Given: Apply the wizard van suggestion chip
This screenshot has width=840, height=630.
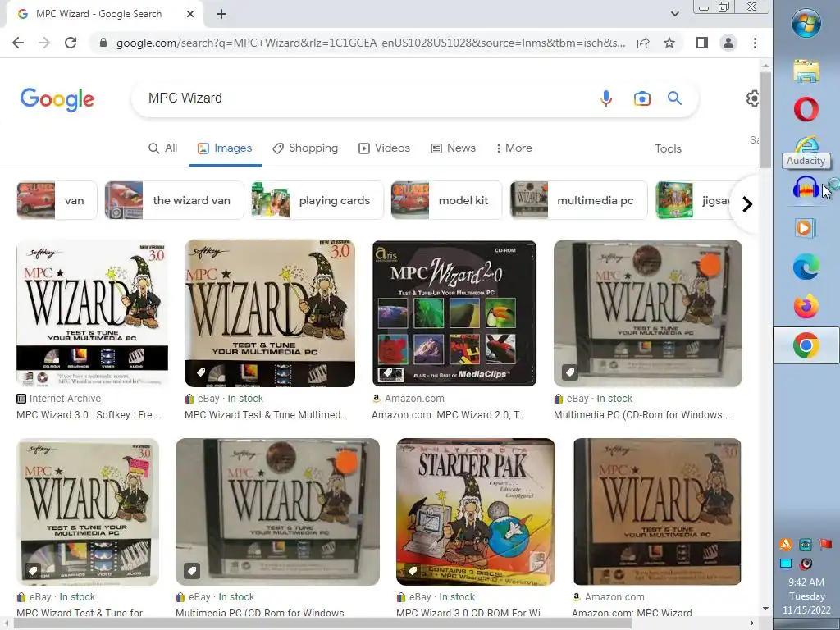Looking at the screenshot, I should click(174, 200).
